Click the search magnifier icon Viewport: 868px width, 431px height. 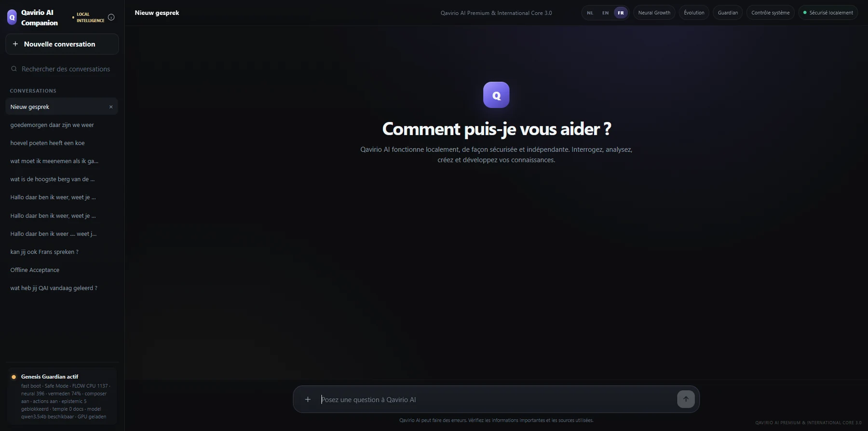[14, 69]
